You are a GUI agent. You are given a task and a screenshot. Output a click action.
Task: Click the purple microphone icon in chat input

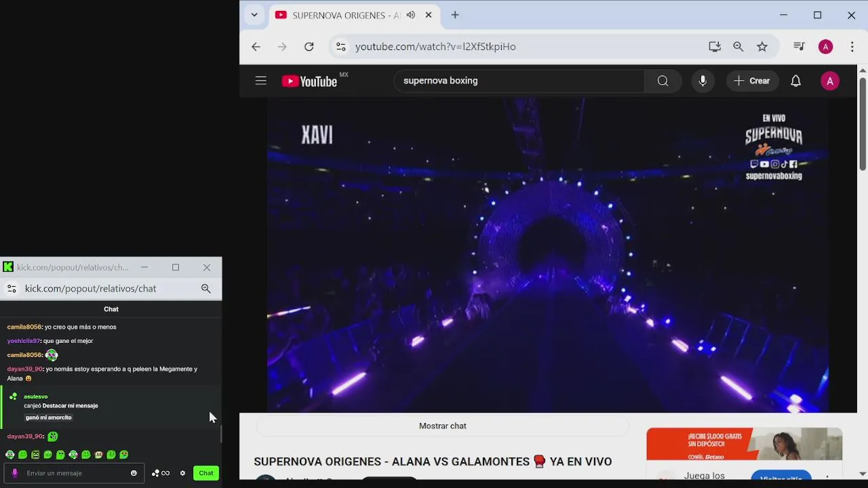pos(15,473)
